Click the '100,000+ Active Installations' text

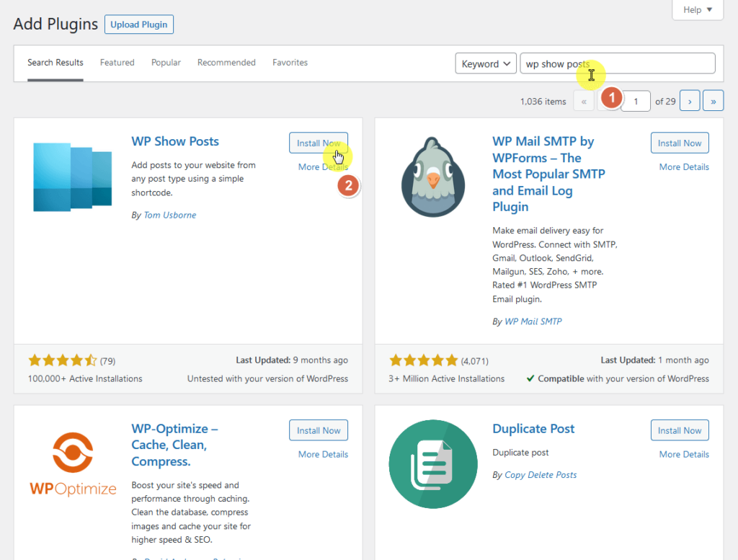click(85, 379)
